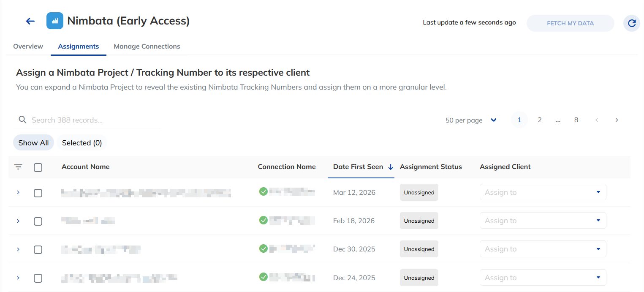Open Assign to dropdown for Dec 24, 2025
Screen dimensions: 644x292
point(543,278)
